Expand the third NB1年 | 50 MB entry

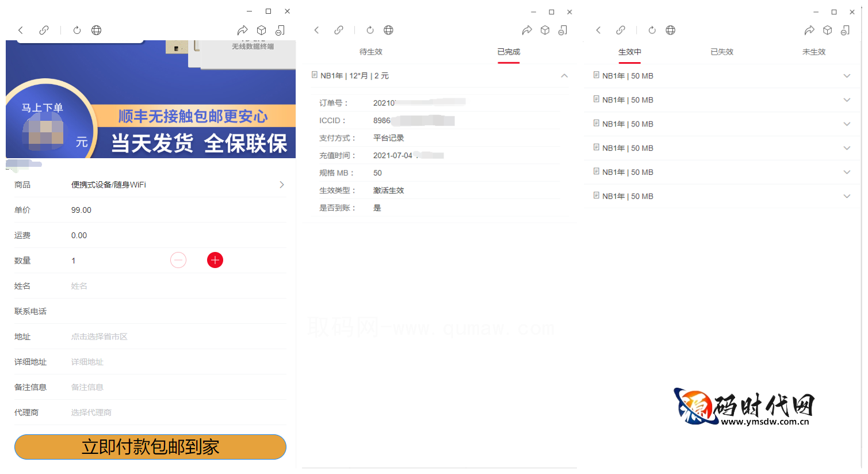pyautogui.click(x=847, y=124)
